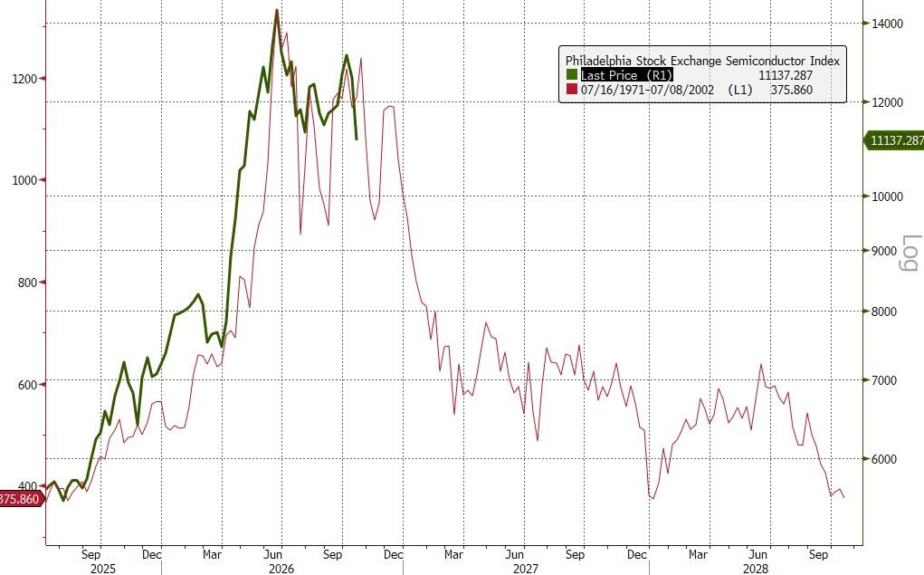This screenshot has width=924, height=575.
Task: Click the 2028 year label on time axis
Action: click(755, 569)
